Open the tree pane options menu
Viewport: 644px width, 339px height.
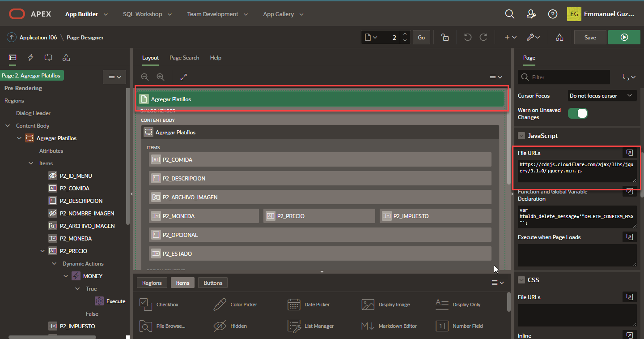click(x=114, y=77)
